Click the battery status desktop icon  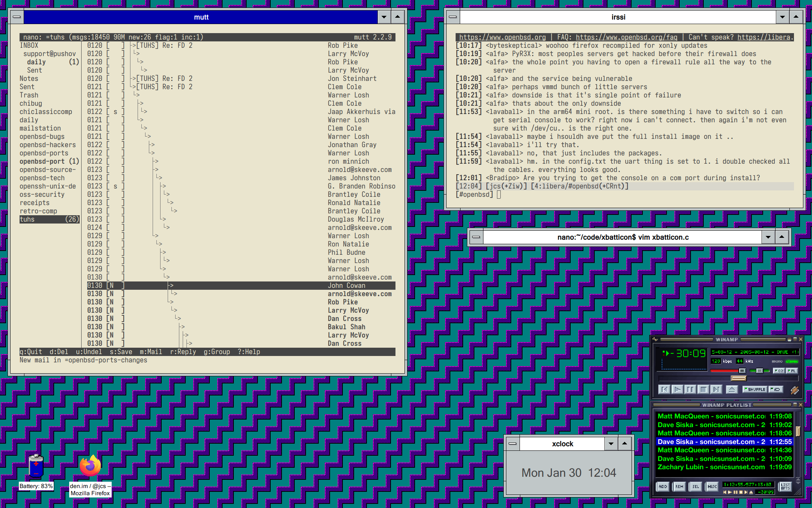[x=36, y=466]
